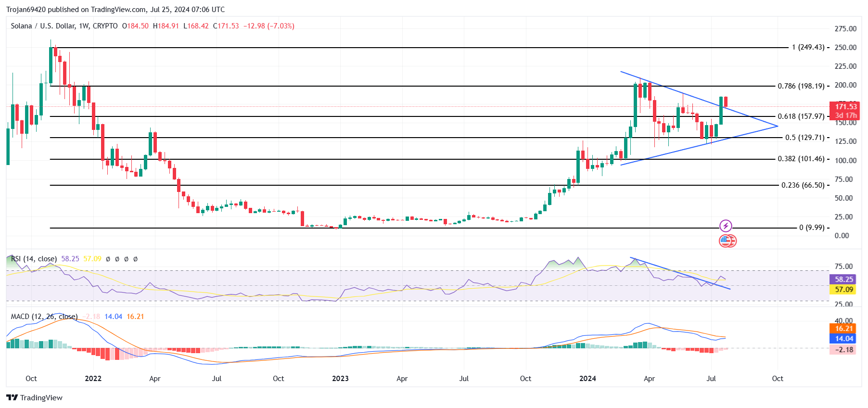Click the high value H184.91

point(166,26)
